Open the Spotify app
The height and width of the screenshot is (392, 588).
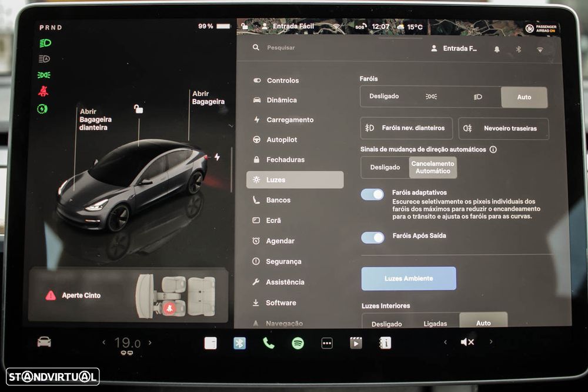(298, 343)
